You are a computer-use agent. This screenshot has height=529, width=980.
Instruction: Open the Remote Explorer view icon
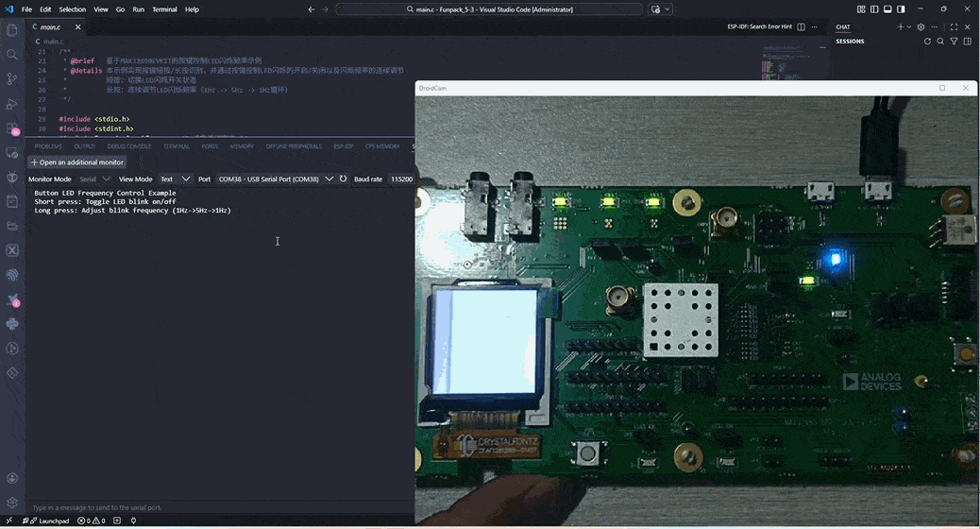12,153
